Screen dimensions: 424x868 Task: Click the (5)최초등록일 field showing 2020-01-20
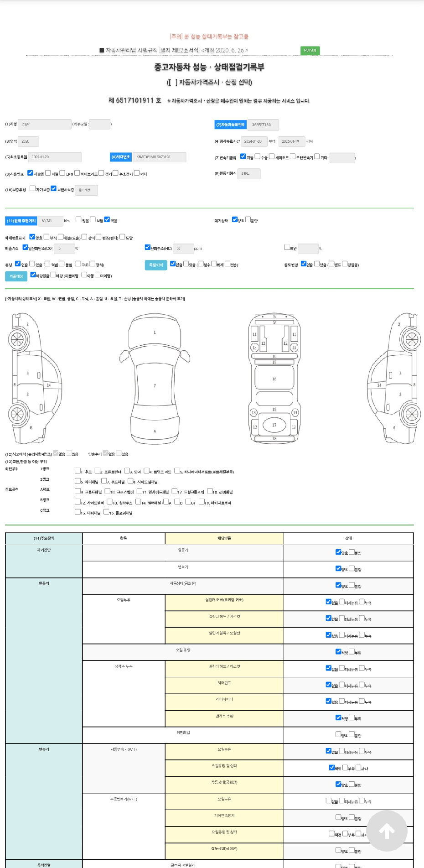(55, 157)
